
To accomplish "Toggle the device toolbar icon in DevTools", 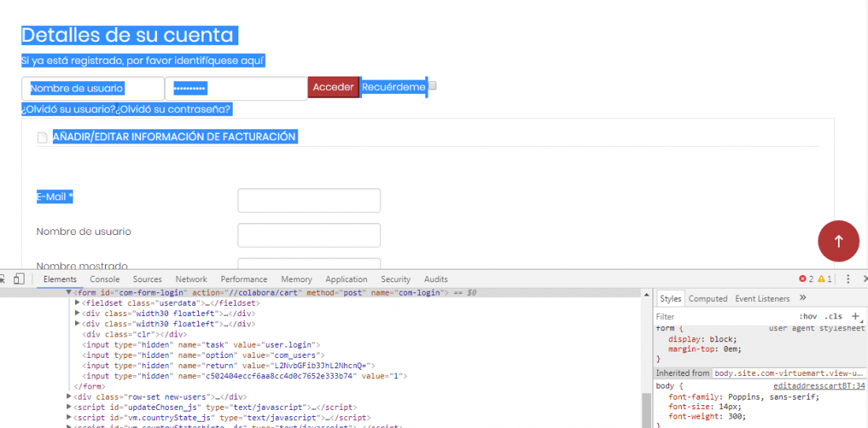I will pyautogui.click(x=20, y=279).
